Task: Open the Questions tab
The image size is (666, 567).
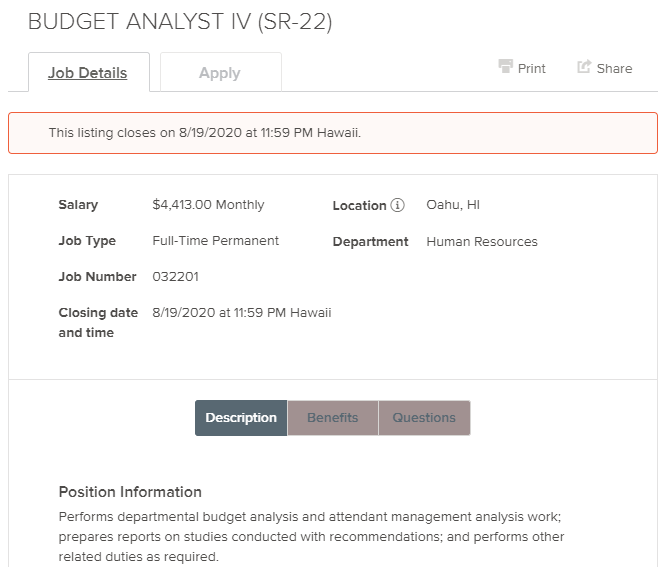Action: (424, 418)
